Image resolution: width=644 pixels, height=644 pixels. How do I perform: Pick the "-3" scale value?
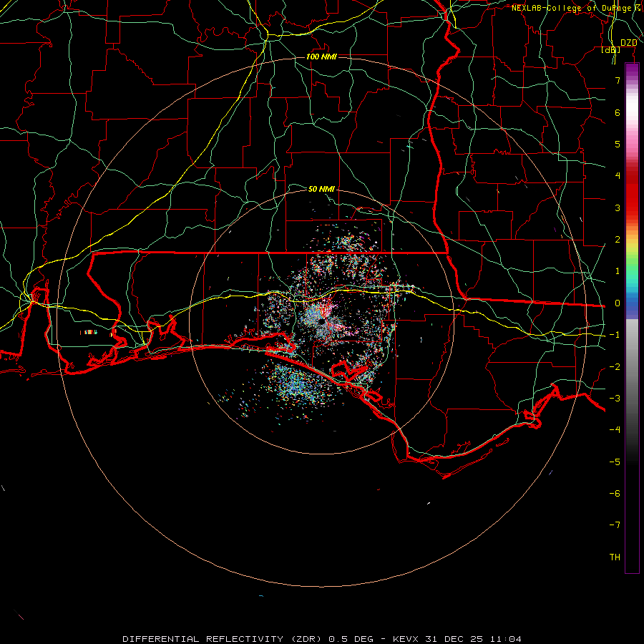615,399
